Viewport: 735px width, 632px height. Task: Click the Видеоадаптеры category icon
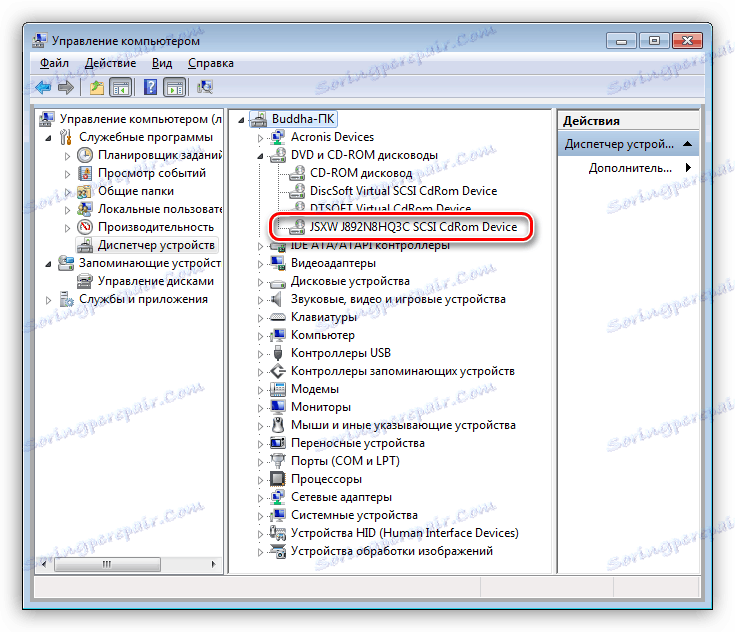pyautogui.click(x=278, y=263)
